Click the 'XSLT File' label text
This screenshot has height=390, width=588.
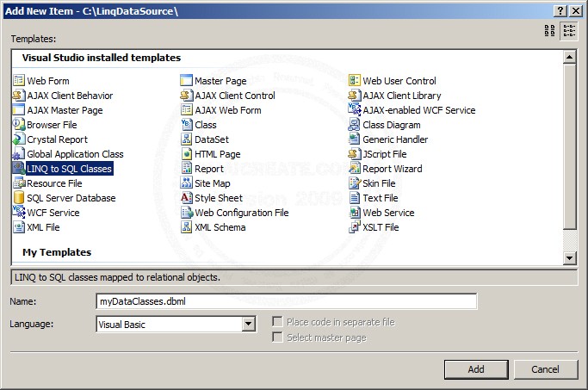(x=381, y=227)
